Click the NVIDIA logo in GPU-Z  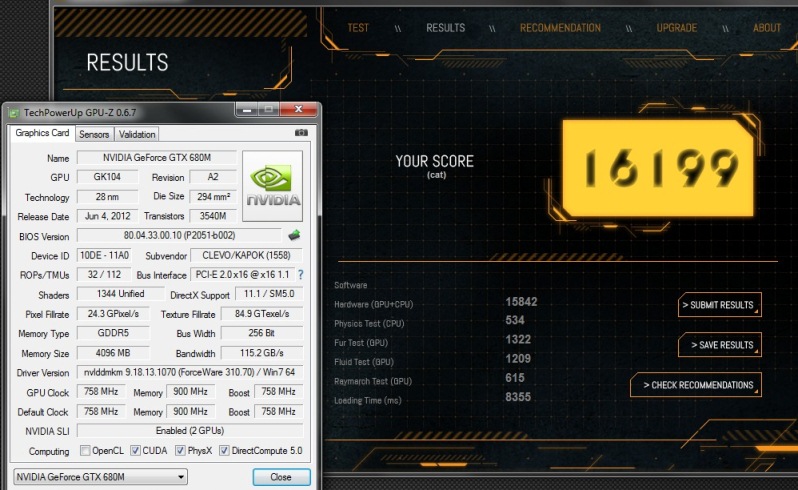(x=272, y=186)
